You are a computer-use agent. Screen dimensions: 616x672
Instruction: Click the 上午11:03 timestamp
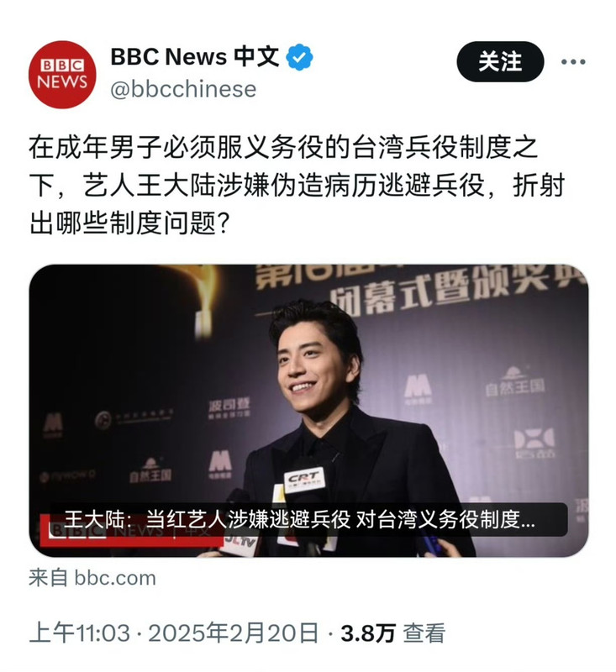(x=79, y=633)
